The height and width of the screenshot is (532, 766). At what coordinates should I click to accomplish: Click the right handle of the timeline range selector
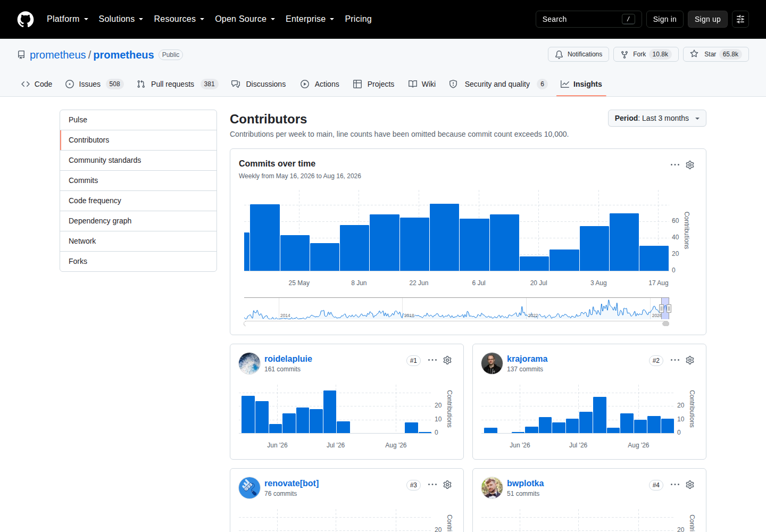(x=669, y=309)
